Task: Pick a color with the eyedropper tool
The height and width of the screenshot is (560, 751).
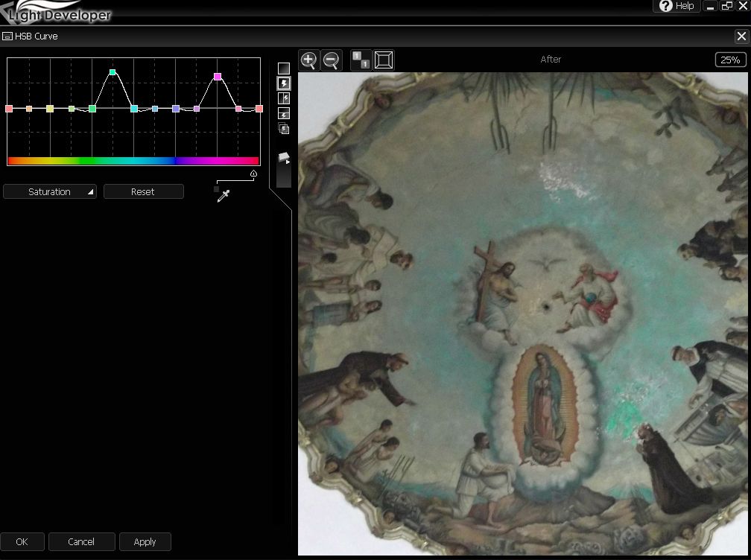Action: tap(223, 196)
